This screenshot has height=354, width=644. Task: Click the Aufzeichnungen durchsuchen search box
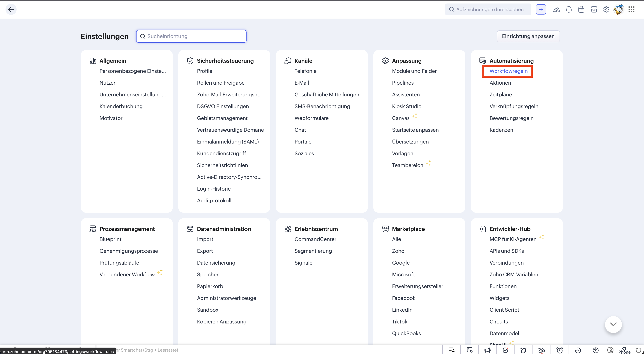click(x=488, y=10)
